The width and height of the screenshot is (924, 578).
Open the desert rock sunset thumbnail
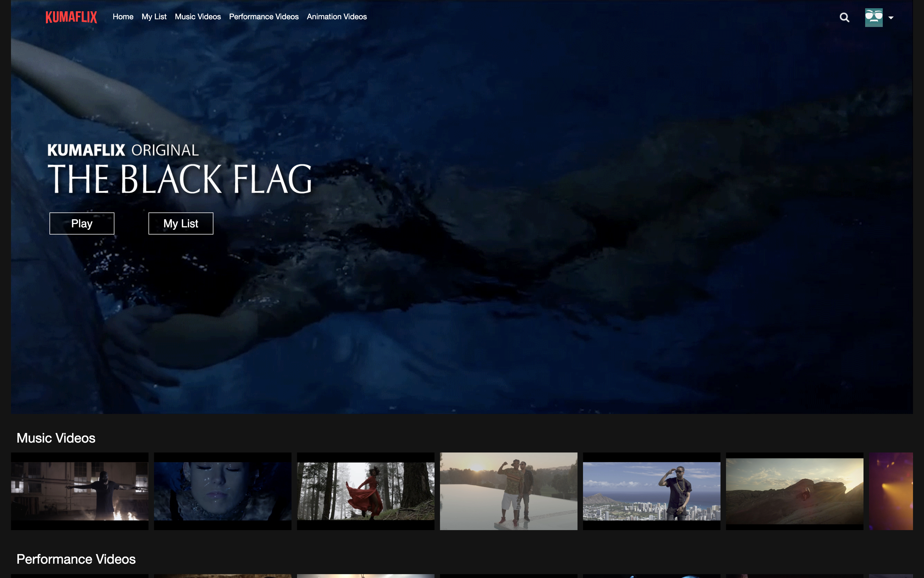[x=794, y=491]
